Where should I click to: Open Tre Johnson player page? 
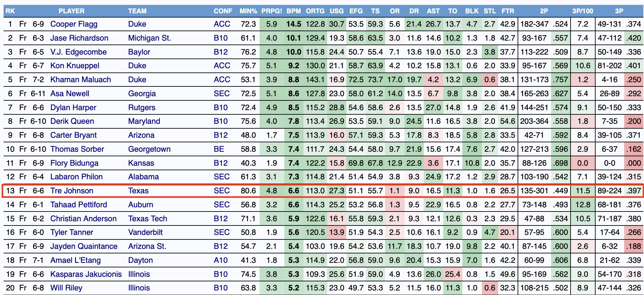click(x=71, y=191)
